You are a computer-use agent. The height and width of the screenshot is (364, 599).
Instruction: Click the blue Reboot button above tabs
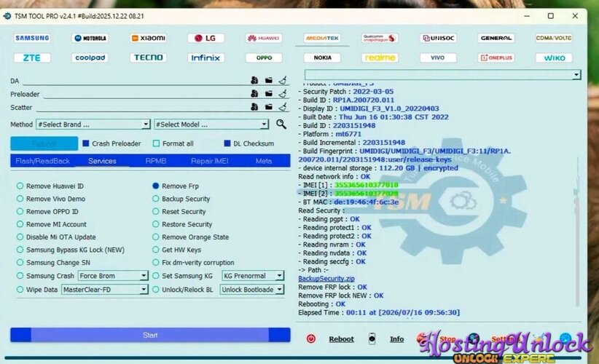coord(44,143)
